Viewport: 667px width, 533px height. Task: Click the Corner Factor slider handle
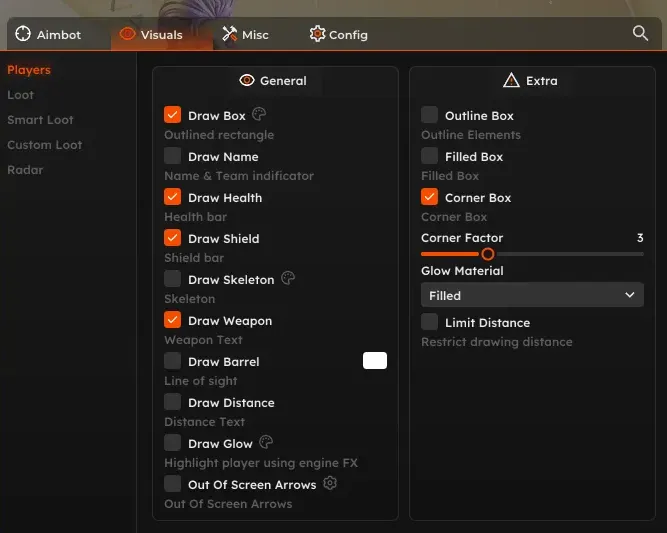pyautogui.click(x=488, y=254)
